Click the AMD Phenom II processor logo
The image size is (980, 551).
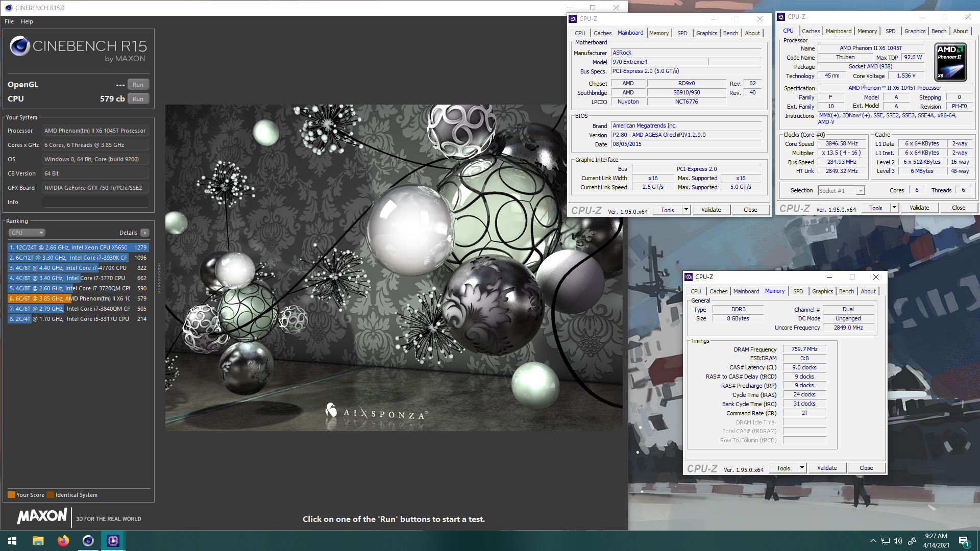950,62
